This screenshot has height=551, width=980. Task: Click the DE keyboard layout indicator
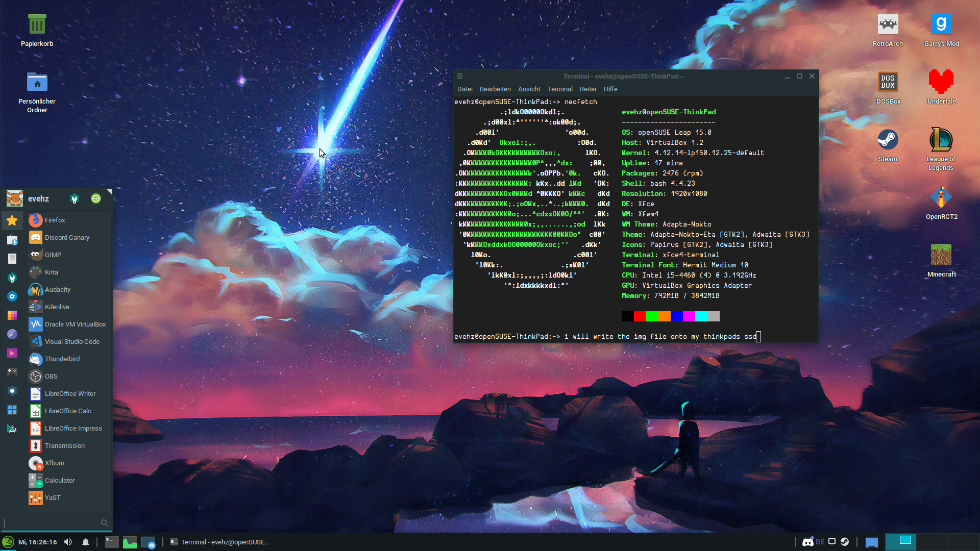(820, 542)
